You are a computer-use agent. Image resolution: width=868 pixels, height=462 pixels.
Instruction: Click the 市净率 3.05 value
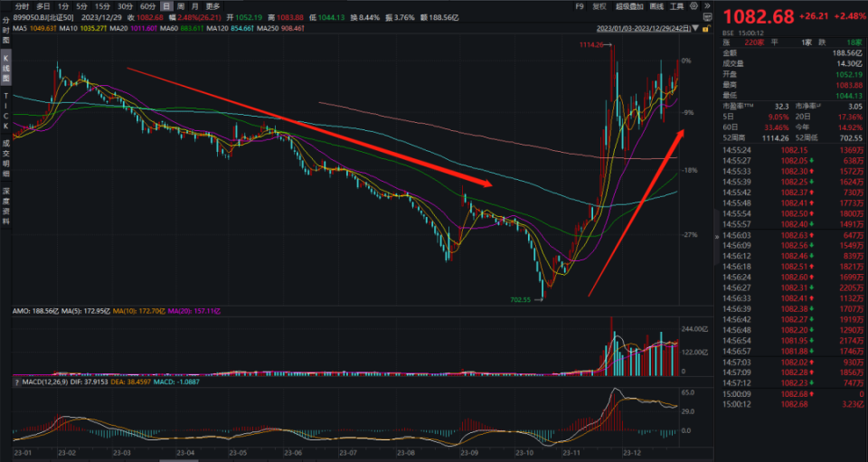[855, 106]
